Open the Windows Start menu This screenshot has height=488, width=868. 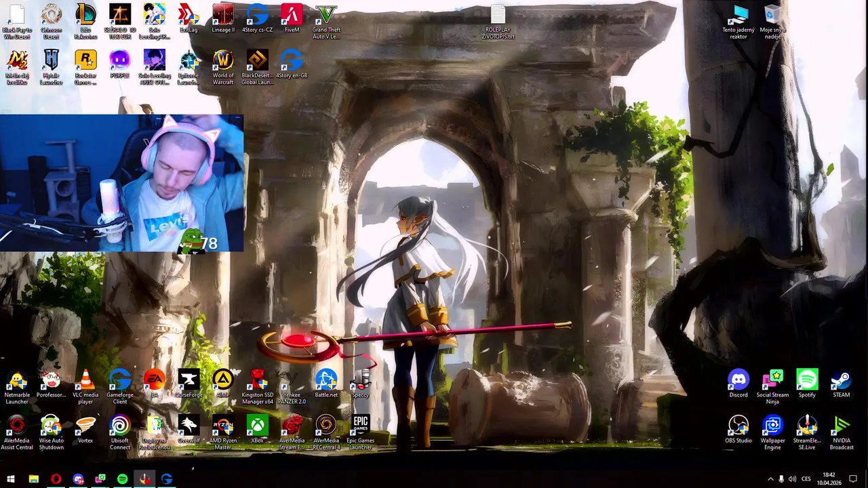coord(11,479)
